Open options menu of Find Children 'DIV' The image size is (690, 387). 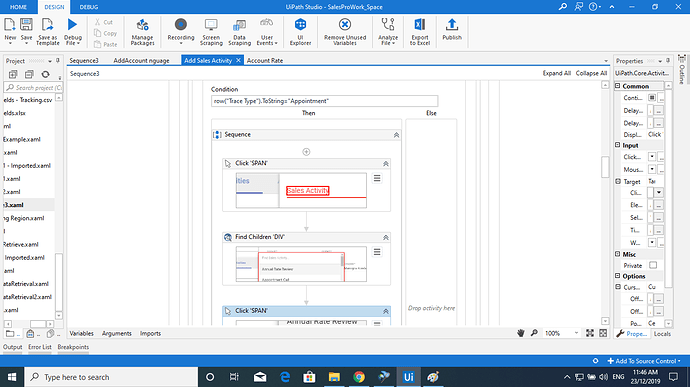pos(377,252)
